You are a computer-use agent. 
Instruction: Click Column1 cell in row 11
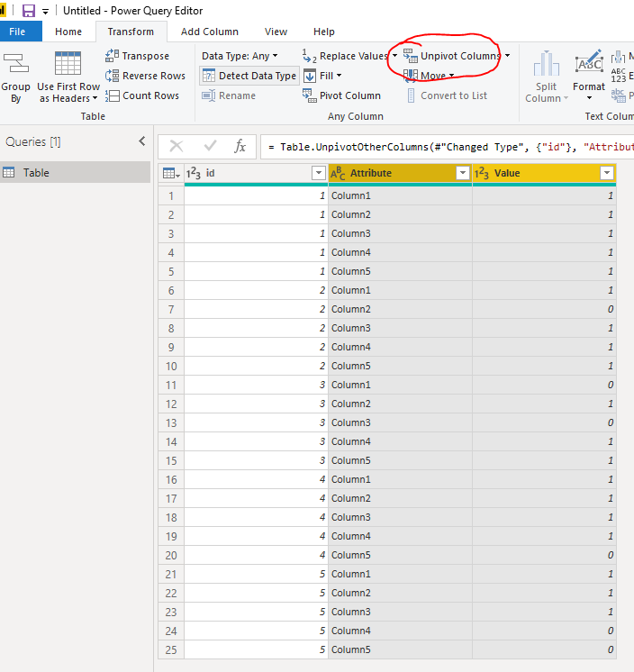[x=400, y=385]
